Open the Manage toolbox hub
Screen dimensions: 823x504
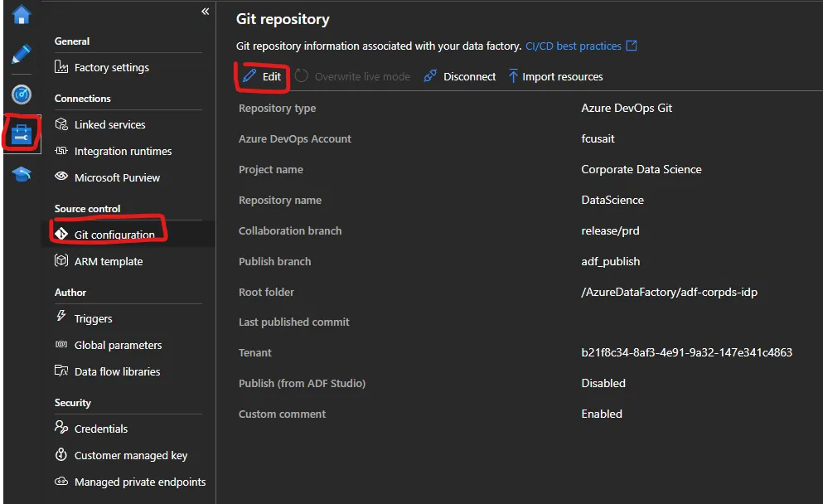pos(21,134)
